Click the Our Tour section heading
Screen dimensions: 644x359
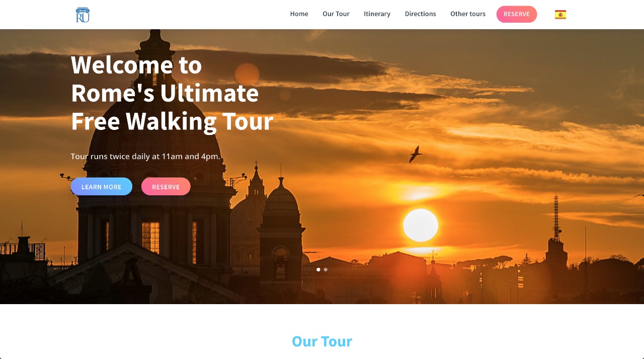pyautogui.click(x=322, y=341)
